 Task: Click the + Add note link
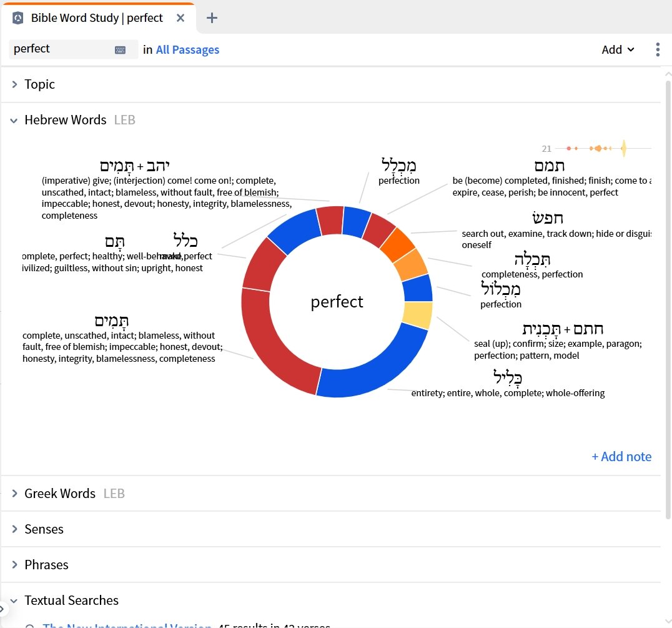621,457
